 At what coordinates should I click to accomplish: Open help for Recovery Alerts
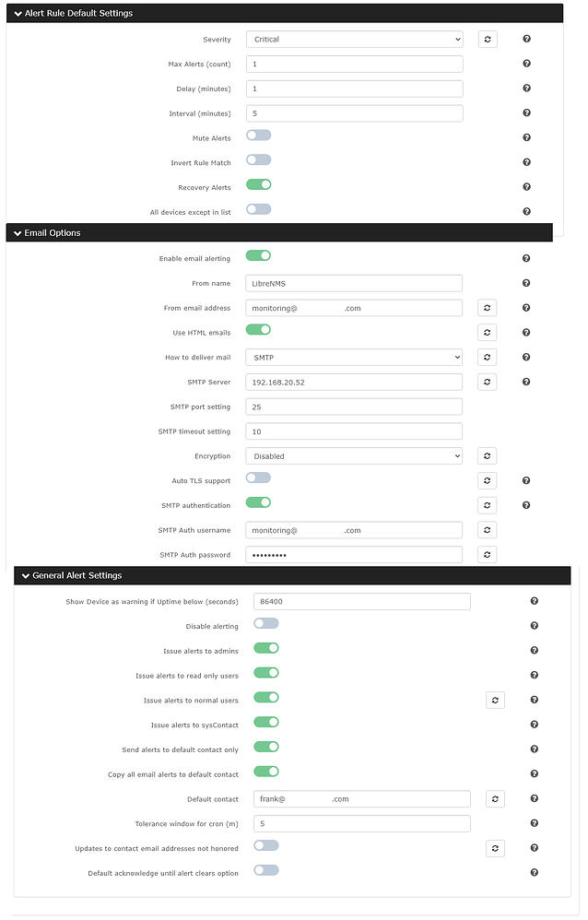point(526,186)
